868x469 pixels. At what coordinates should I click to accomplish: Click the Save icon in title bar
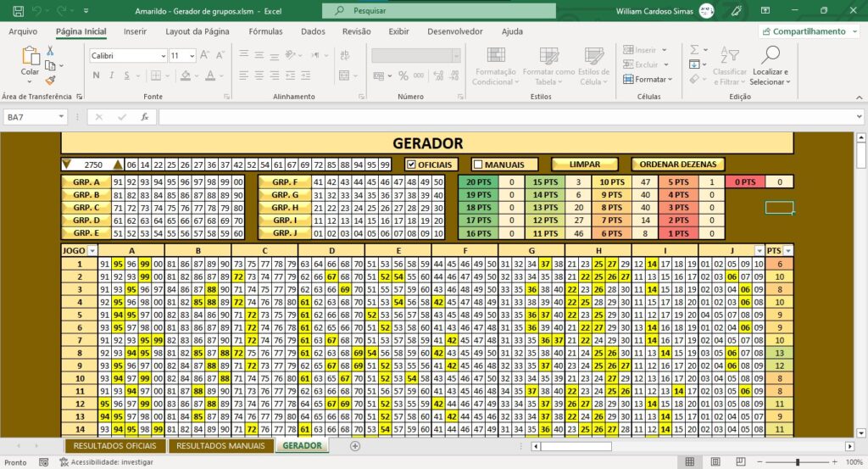[18, 10]
